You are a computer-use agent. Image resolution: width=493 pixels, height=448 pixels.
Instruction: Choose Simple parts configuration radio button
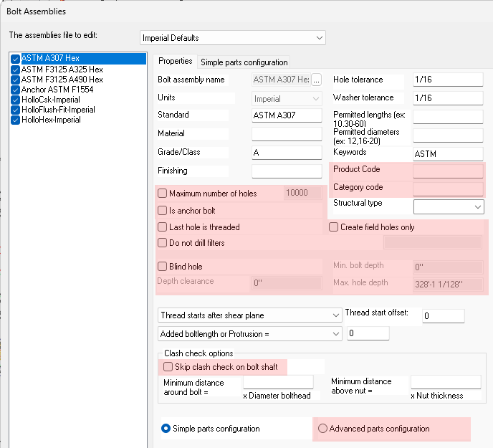point(166,429)
